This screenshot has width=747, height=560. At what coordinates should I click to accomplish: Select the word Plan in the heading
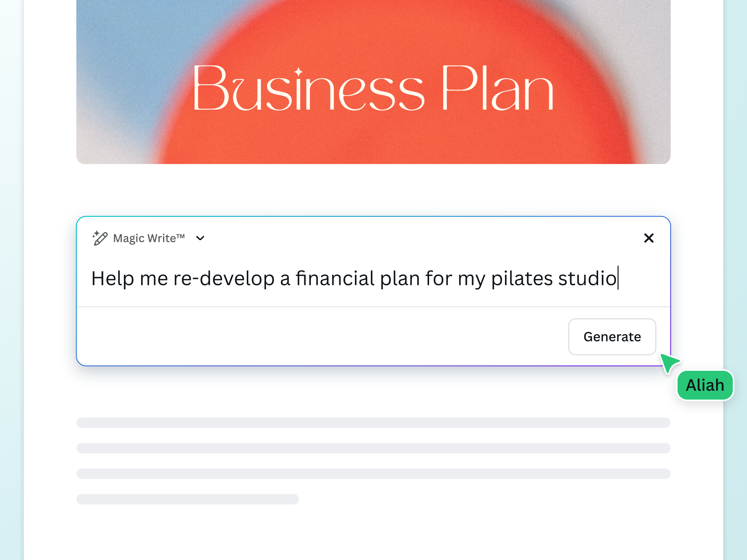point(497,89)
